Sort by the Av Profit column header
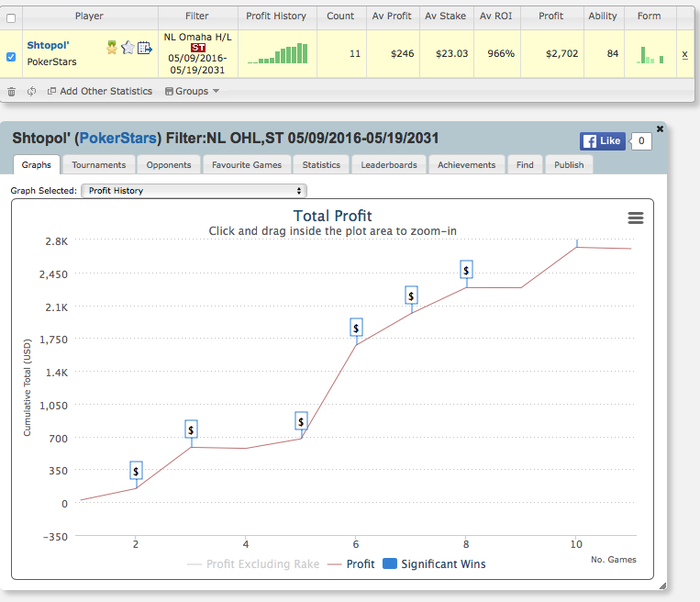The image size is (700, 602). pyautogui.click(x=392, y=16)
